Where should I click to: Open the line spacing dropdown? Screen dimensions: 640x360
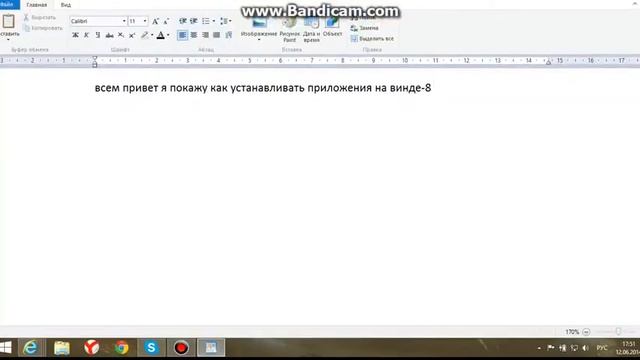point(225,21)
